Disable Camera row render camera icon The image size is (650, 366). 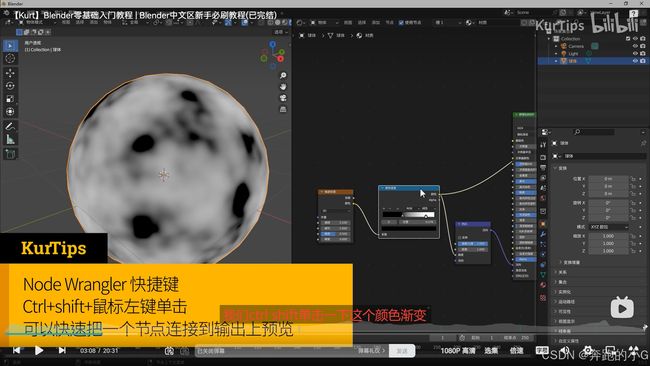point(643,46)
